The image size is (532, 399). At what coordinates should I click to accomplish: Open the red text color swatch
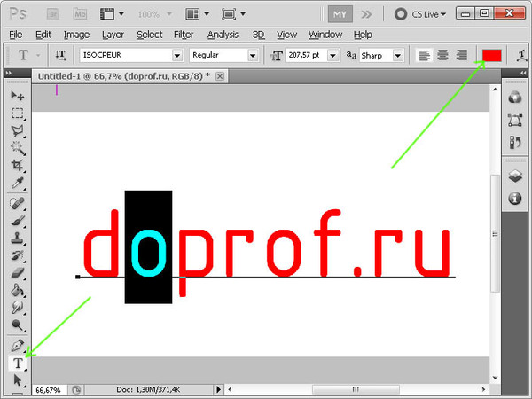[491, 55]
